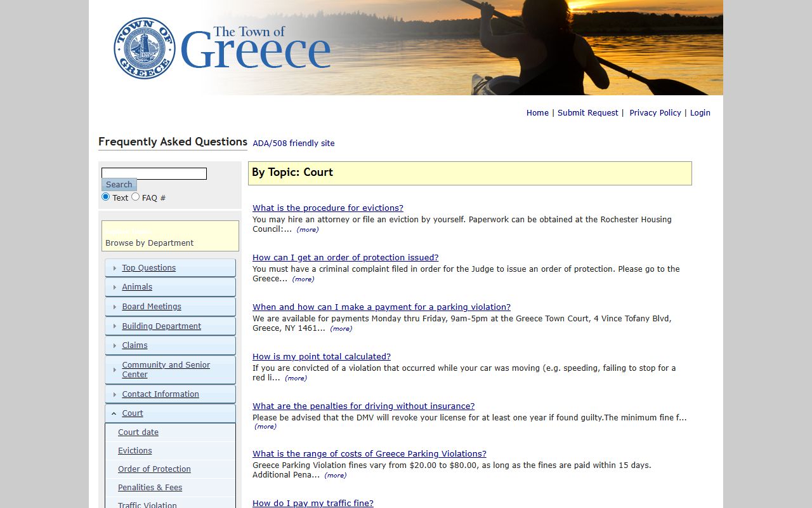Expand the Claims section
The width and height of the screenshot is (812, 508).
[170, 345]
